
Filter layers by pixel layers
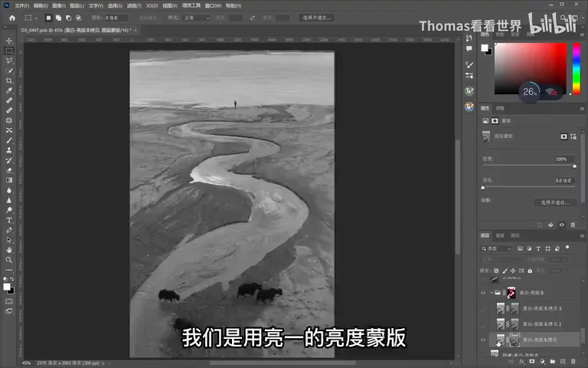click(520, 248)
